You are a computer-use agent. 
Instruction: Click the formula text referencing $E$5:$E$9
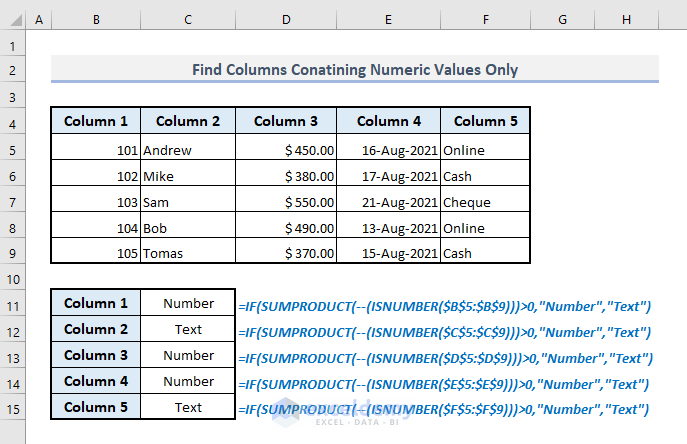[x=444, y=383]
